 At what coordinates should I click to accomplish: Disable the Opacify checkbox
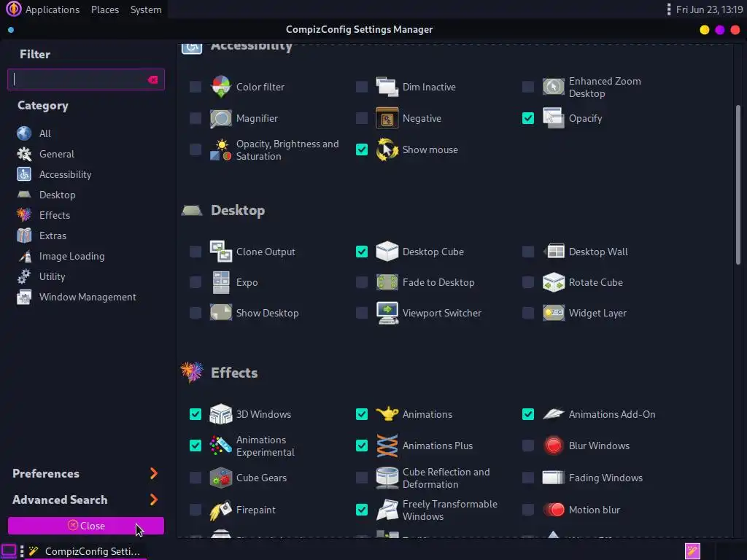point(528,118)
